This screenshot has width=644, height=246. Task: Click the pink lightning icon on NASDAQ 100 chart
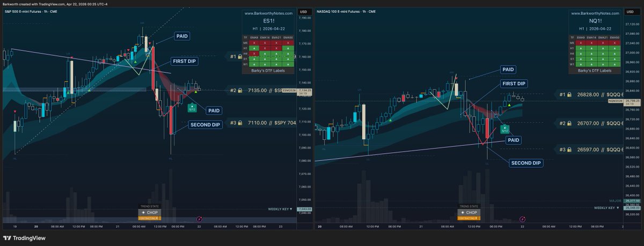pos(523,219)
